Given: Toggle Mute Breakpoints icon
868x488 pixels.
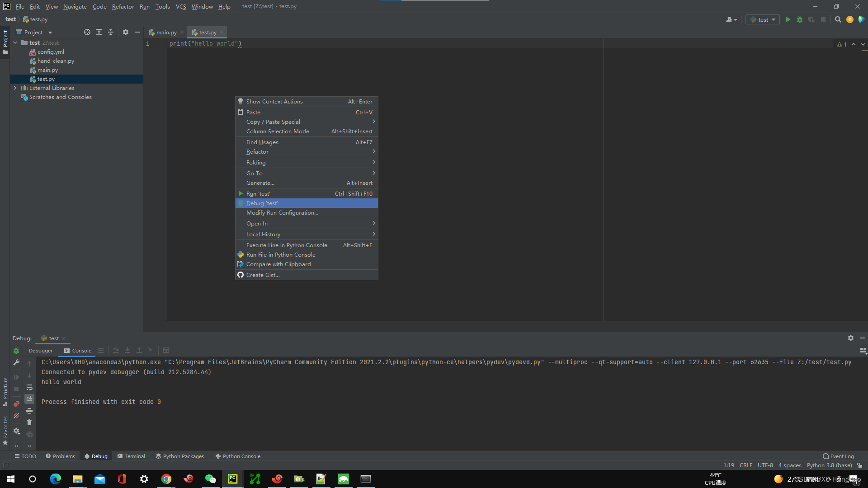Looking at the screenshot, I should 16,416.
